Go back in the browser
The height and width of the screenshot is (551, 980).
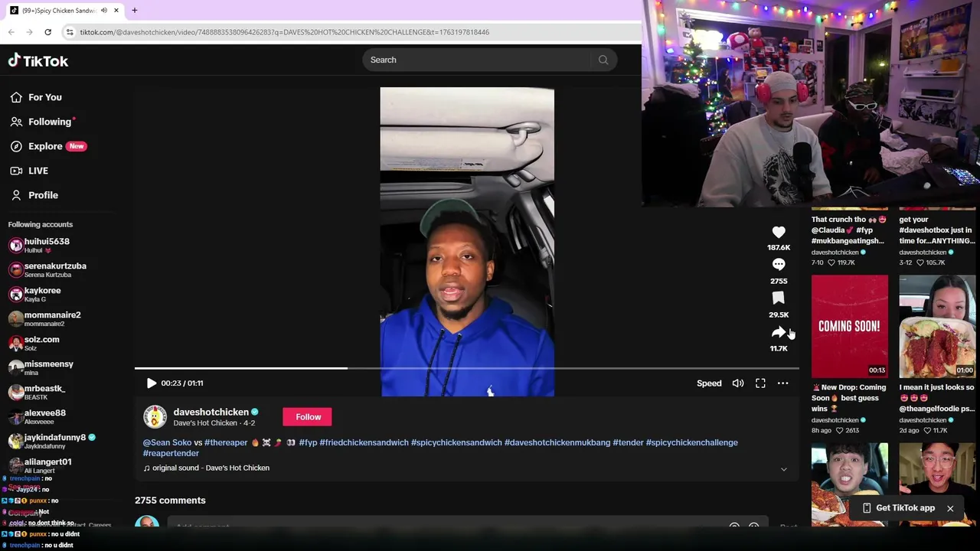(11, 32)
